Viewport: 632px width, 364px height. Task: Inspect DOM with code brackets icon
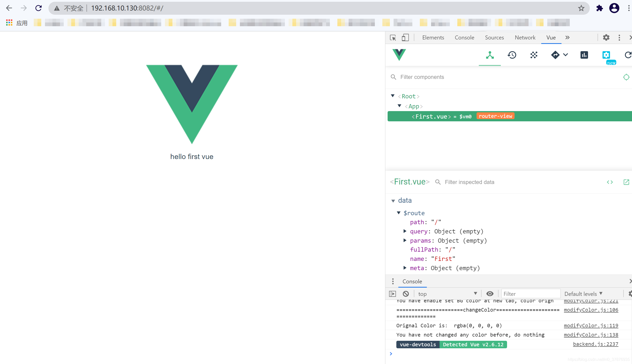(x=610, y=182)
